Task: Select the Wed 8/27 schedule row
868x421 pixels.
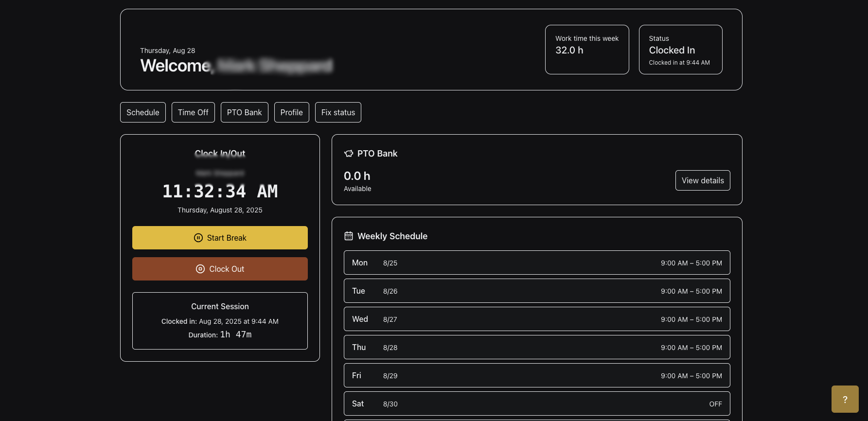Action: coord(536,319)
